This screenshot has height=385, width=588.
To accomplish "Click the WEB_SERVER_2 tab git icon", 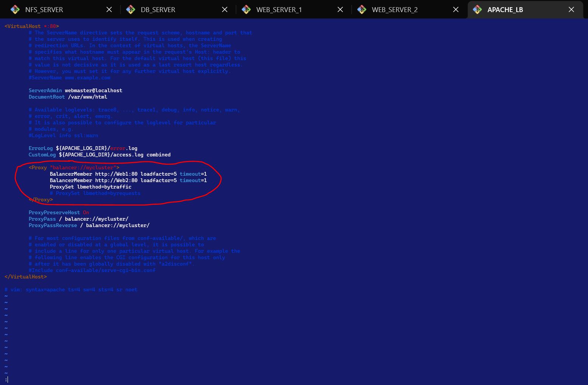I will click(x=362, y=9).
